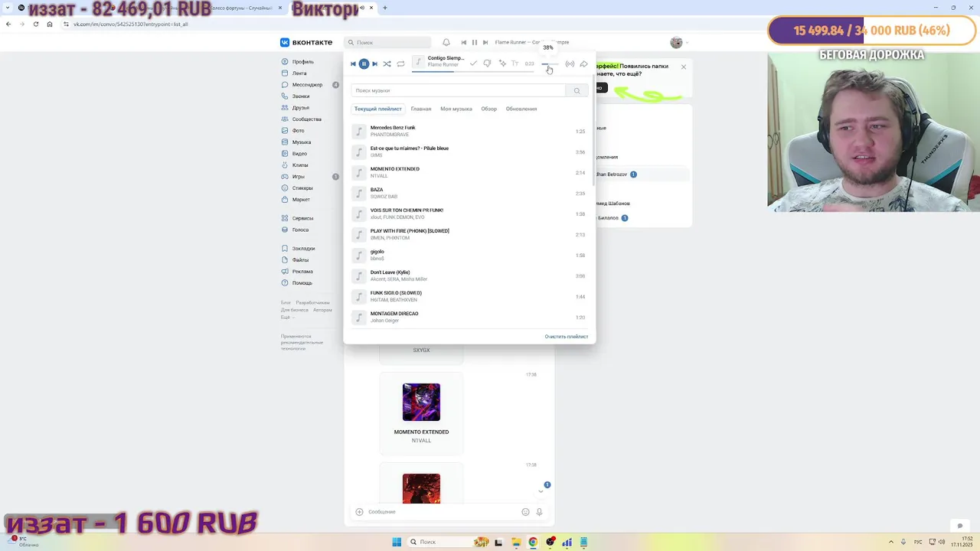
Task: Adjust the volume slider in player
Action: tap(550, 64)
